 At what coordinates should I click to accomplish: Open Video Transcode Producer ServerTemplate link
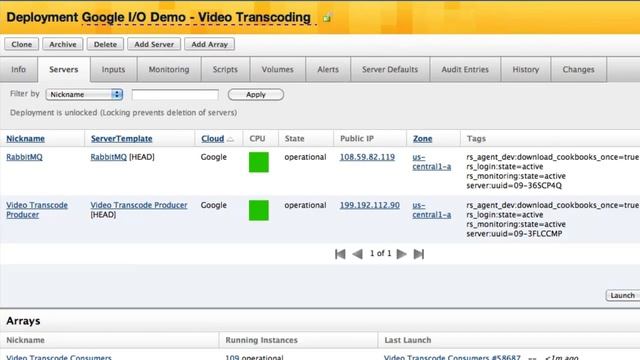[x=139, y=205]
